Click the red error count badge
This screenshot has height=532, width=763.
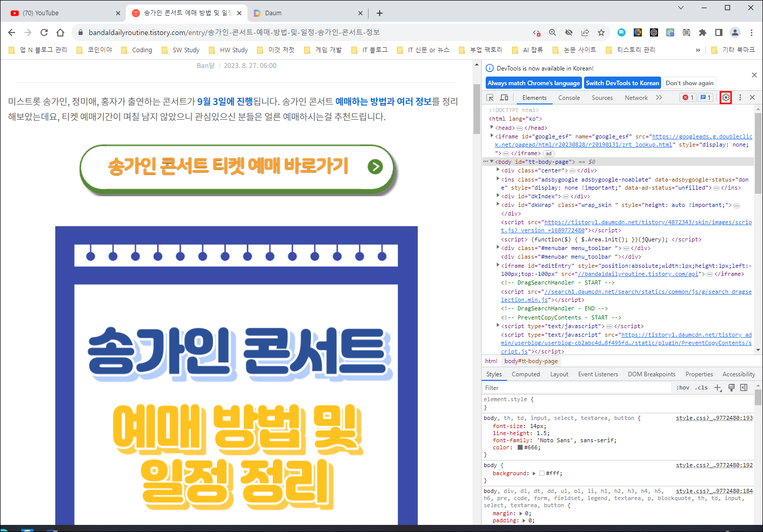click(x=688, y=97)
